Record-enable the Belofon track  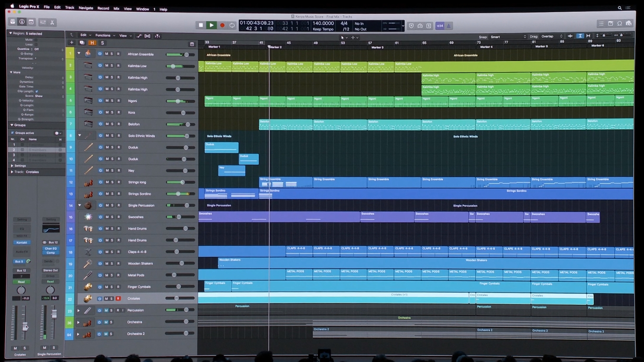point(118,124)
